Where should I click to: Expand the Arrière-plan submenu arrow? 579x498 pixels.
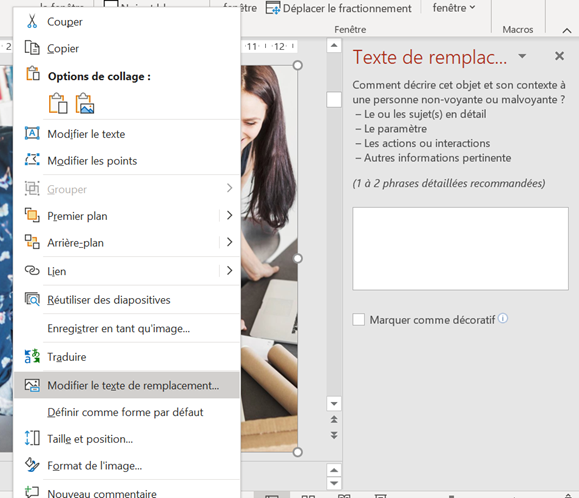click(x=229, y=242)
